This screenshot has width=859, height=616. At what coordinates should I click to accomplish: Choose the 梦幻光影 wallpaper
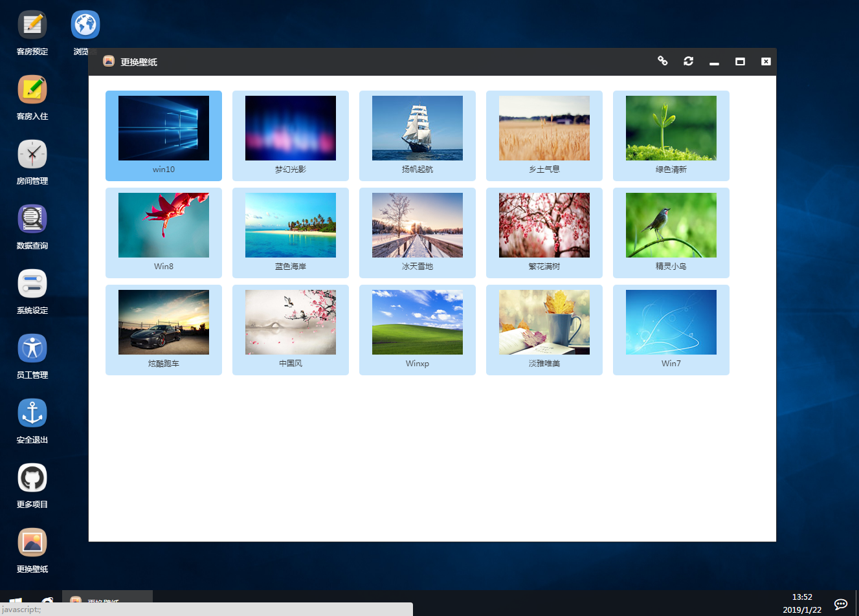coord(291,136)
